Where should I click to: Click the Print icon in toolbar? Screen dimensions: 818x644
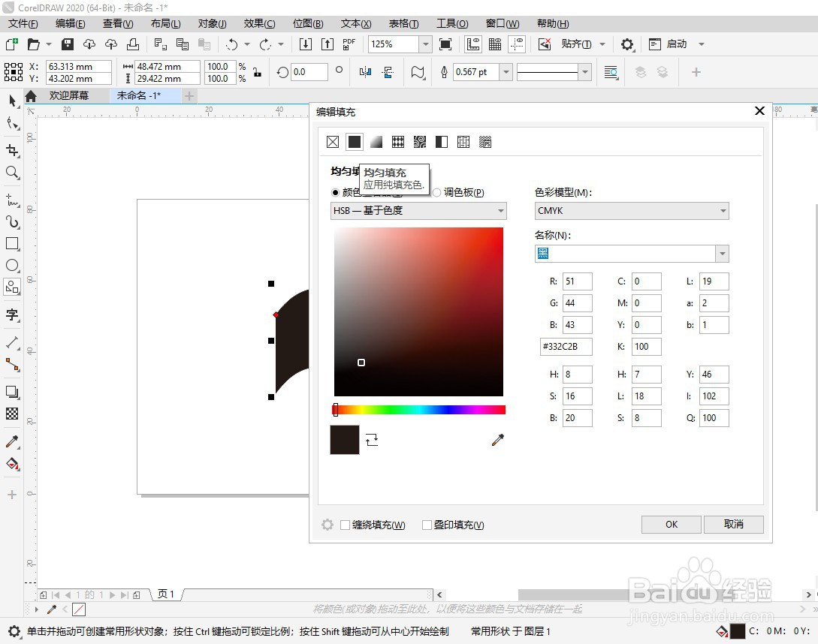click(x=133, y=44)
